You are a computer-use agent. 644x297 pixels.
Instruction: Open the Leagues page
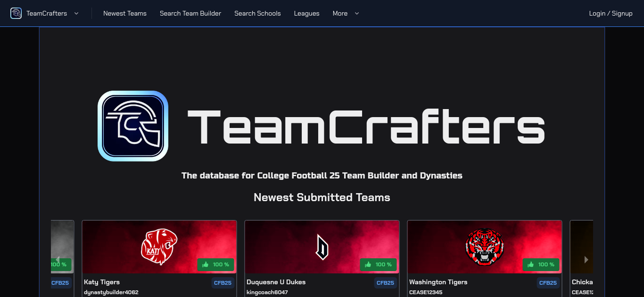point(307,13)
